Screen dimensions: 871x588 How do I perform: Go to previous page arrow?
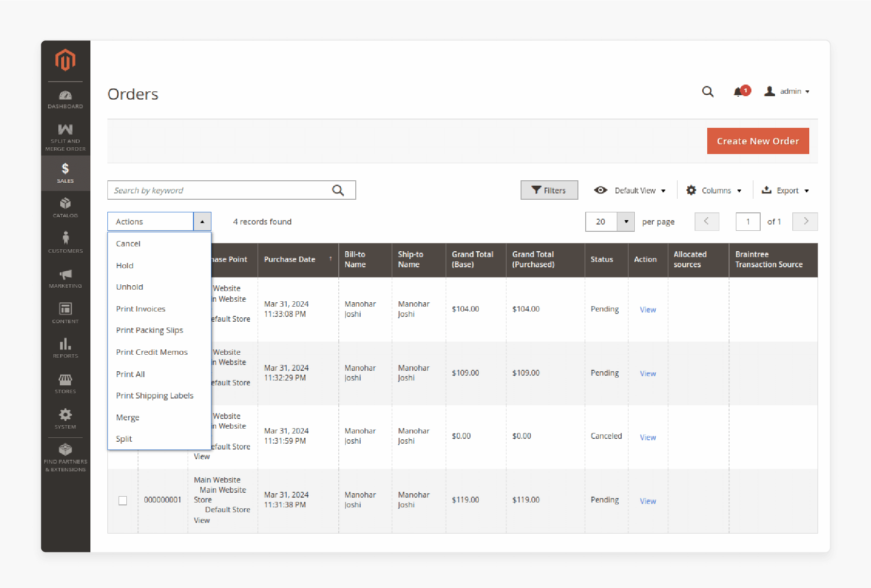(707, 222)
